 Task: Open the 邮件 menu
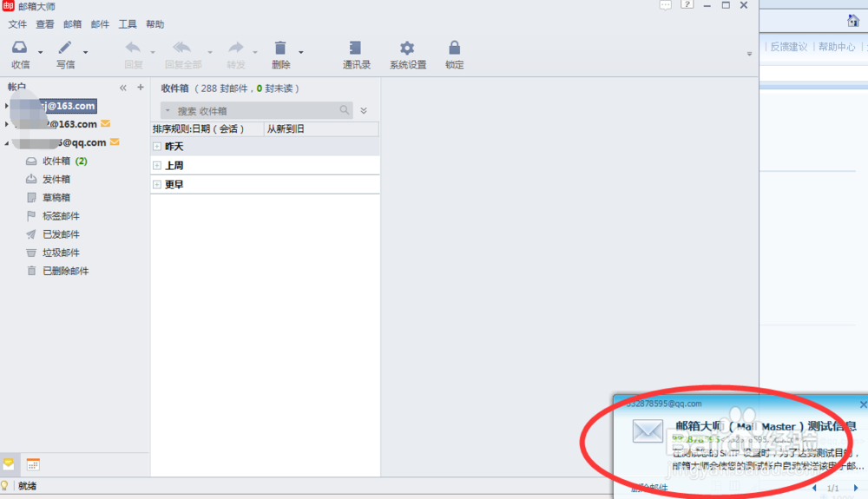tap(100, 24)
